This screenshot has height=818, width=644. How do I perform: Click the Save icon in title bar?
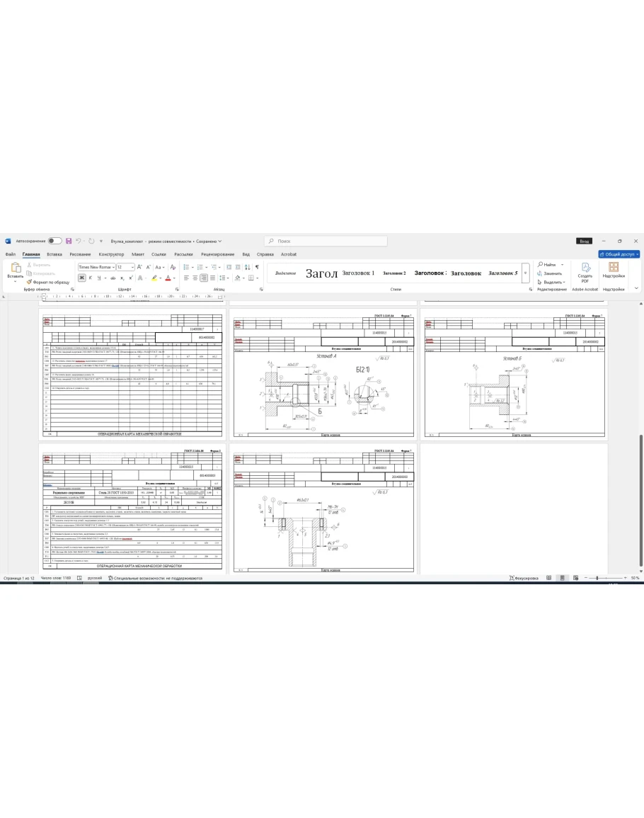pyautogui.click(x=69, y=241)
